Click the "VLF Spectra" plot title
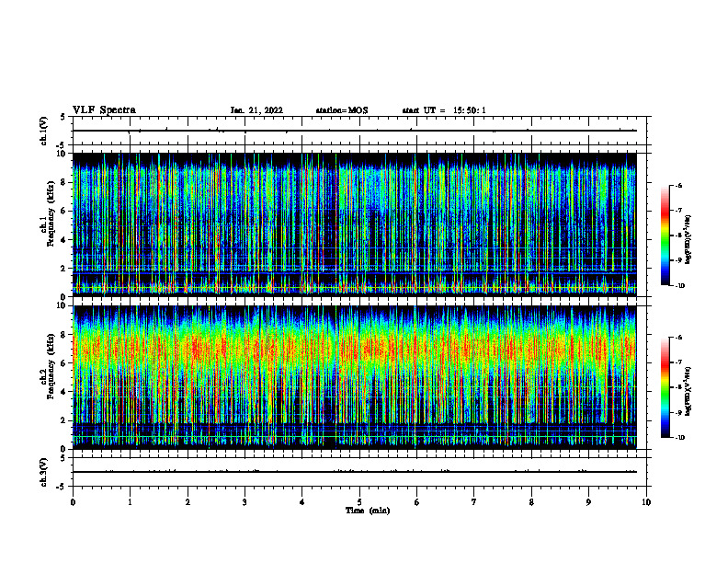 [104, 110]
